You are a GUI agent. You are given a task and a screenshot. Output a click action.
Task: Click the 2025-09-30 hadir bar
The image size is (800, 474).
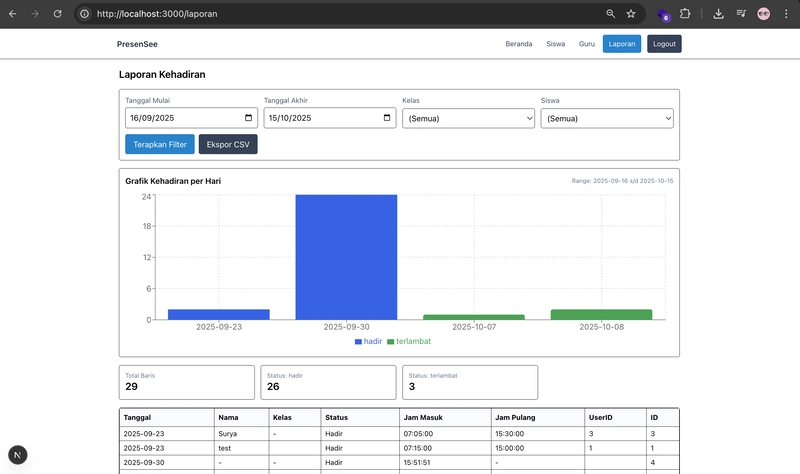pos(346,257)
